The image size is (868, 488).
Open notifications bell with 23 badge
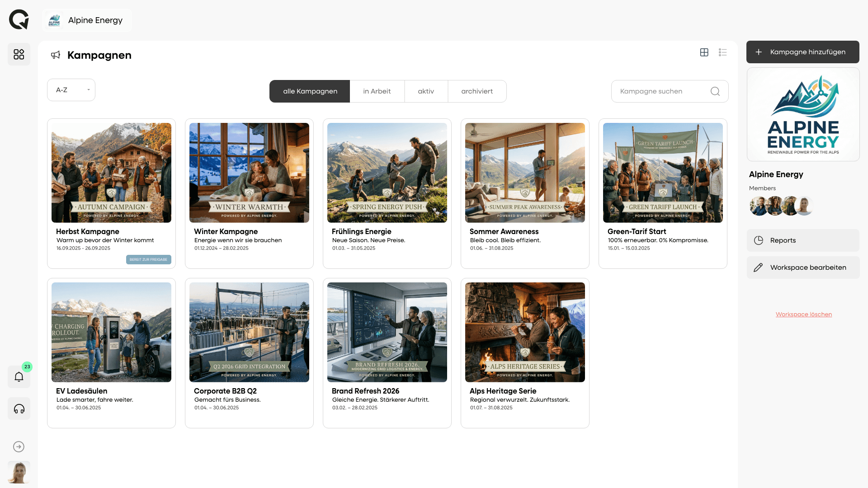click(19, 377)
